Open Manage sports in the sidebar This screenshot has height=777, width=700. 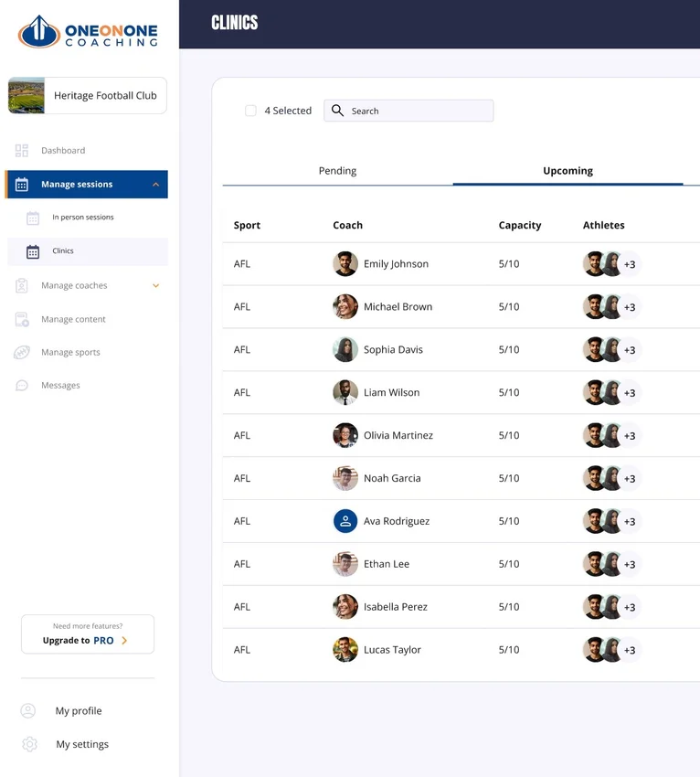coord(70,352)
